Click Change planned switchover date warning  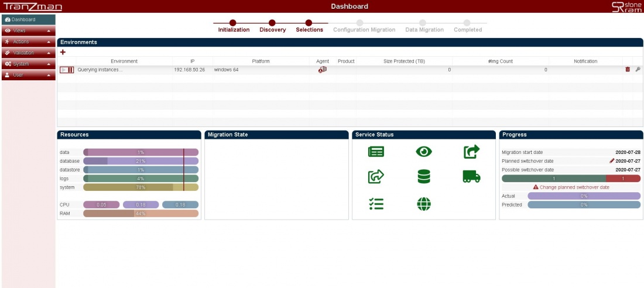571,187
